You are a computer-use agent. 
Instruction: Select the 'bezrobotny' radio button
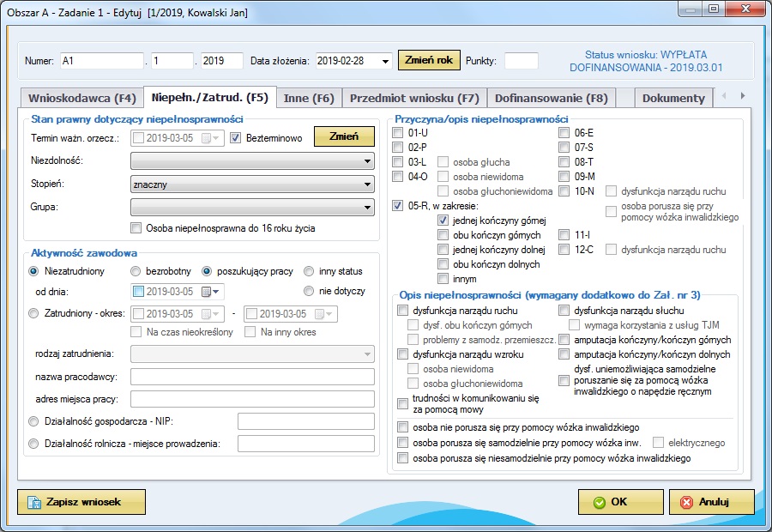pos(136,271)
